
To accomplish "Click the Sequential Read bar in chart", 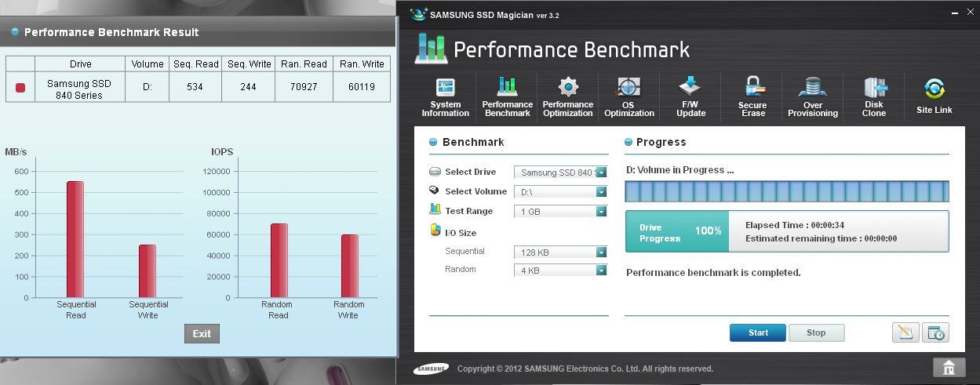I will (75, 239).
